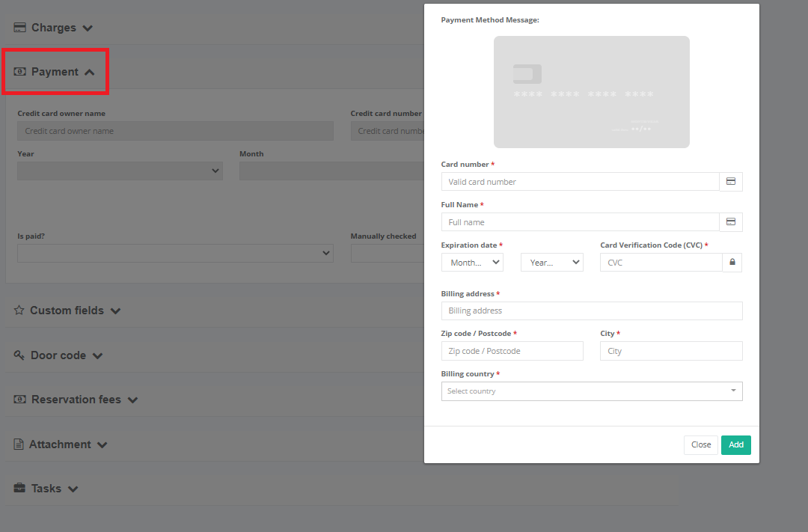The width and height of the screenshot is (808, 532).
Task: Click the Charges section heading
Action: (x=54, y=28)
